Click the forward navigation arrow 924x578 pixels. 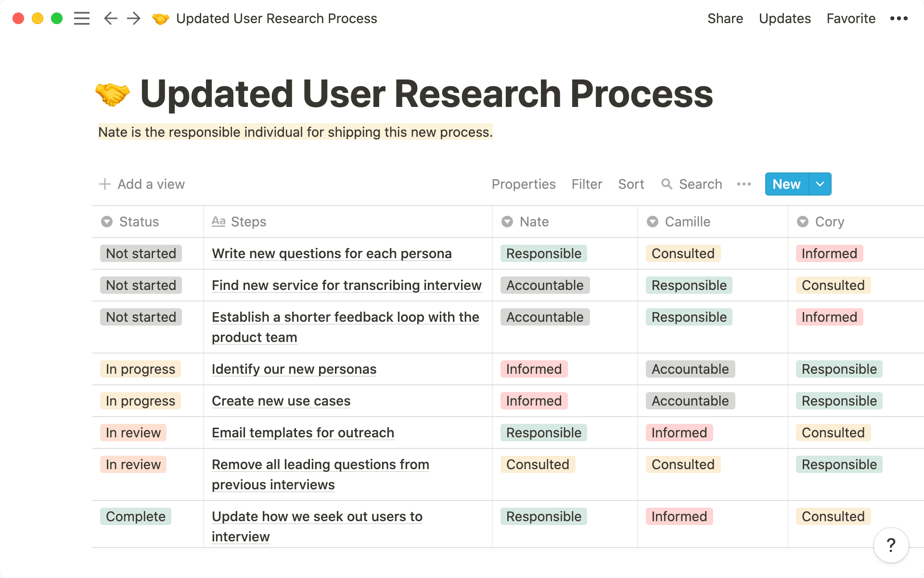coord(133,18)
